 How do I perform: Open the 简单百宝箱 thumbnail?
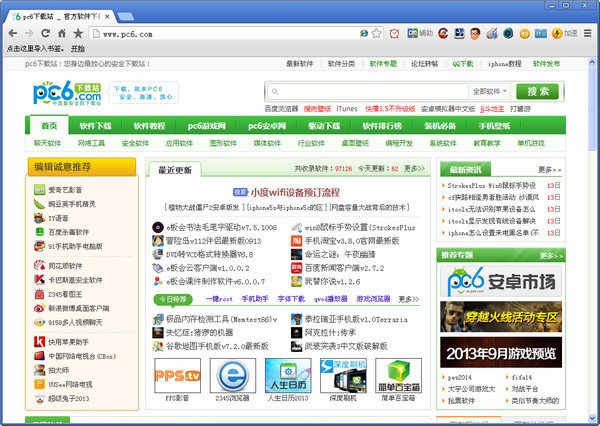click(x=398, y=375)
